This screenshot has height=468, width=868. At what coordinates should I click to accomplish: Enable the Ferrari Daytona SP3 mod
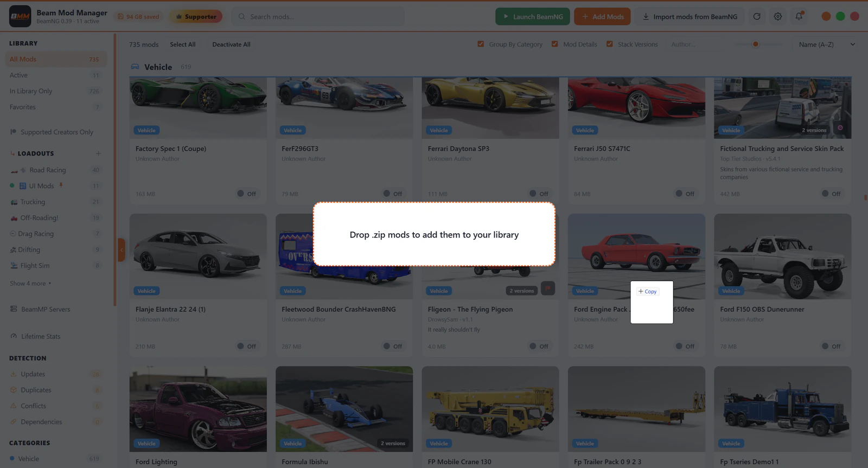[539, 194]
